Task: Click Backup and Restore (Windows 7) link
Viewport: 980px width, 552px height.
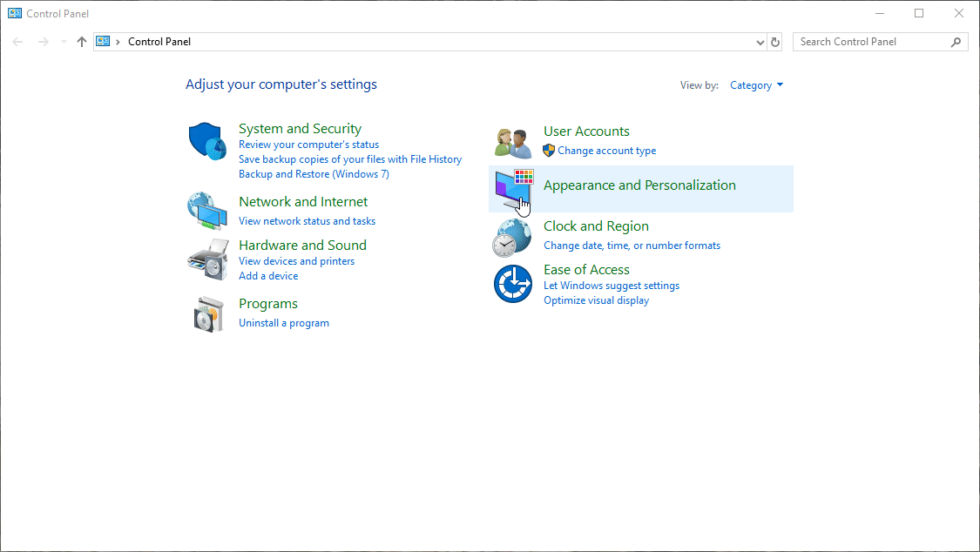Action: pos(314,174)
